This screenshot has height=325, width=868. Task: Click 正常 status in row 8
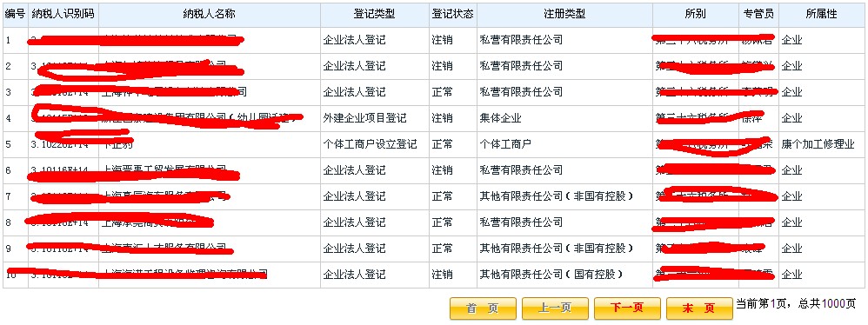pos(453,222)
